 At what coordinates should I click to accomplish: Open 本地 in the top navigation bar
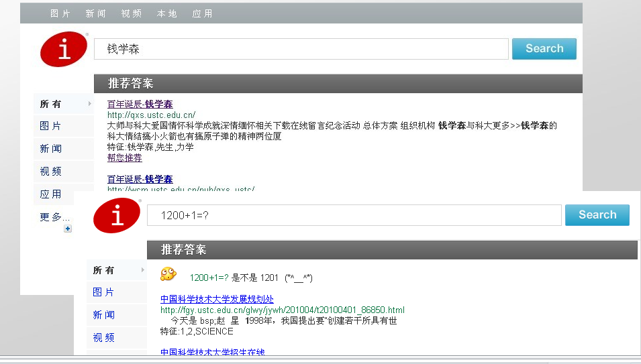pyautogui.click(x=166, y=13)
